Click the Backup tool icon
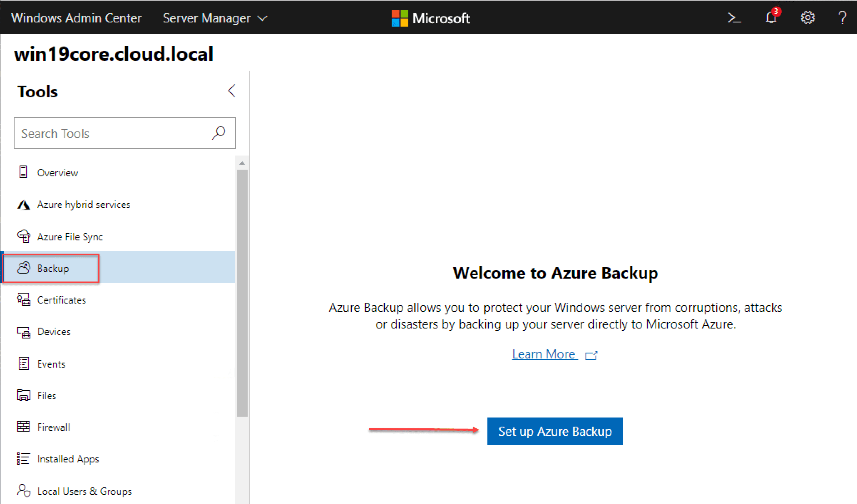This screenshot has height=504, width=857. pyautogui.click(x=24, y=268)
